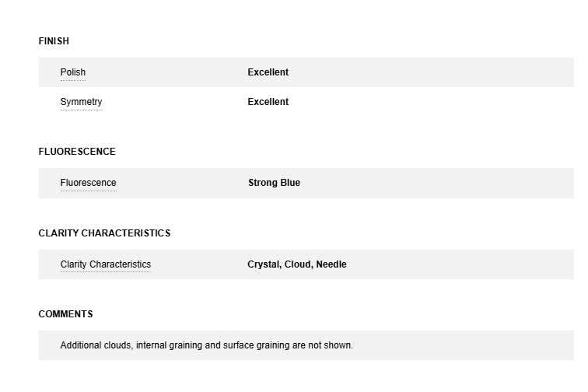
Task: Click the FLUORESCENCE section heading
Action: [77, 152]
